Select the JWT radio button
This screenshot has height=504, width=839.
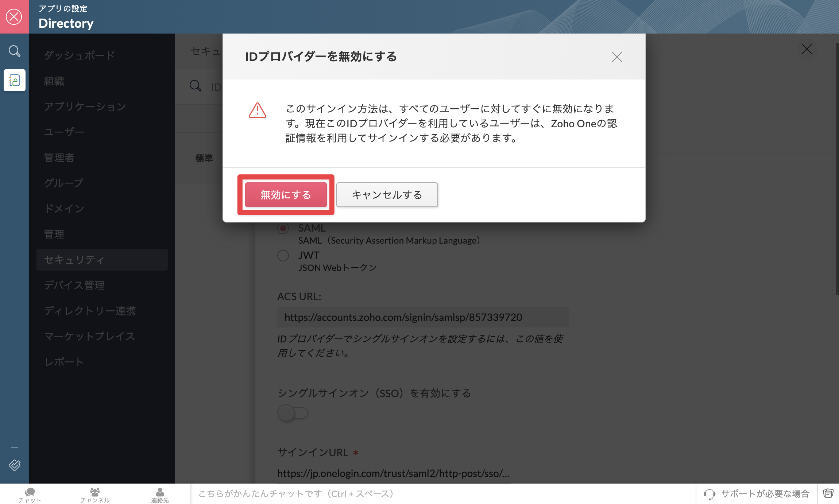click(283, 256)
